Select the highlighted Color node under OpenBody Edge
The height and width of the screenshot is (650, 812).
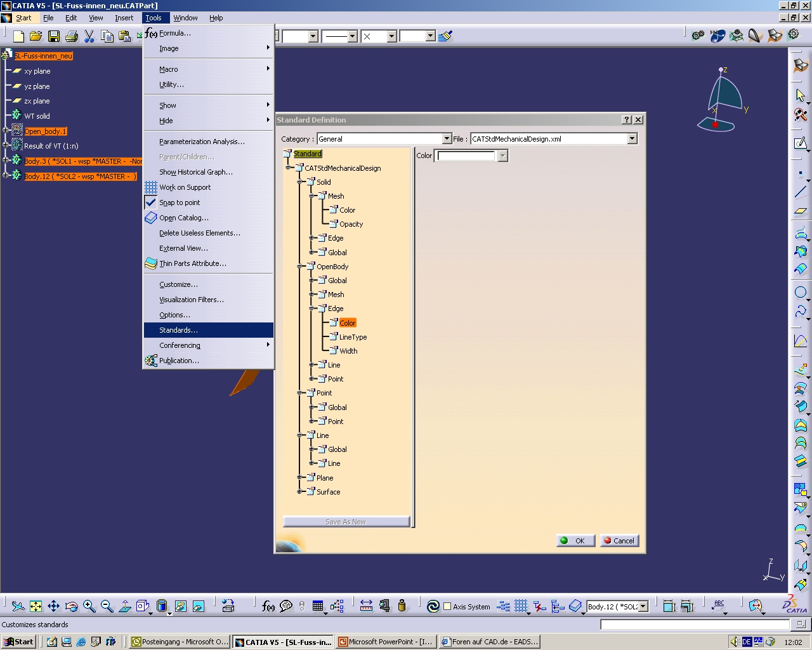348,322
